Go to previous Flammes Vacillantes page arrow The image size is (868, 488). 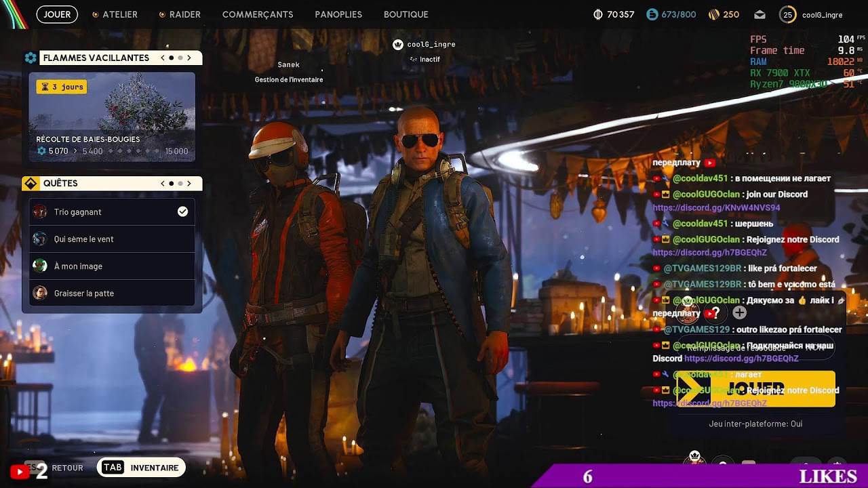click(x=163, y=58)
